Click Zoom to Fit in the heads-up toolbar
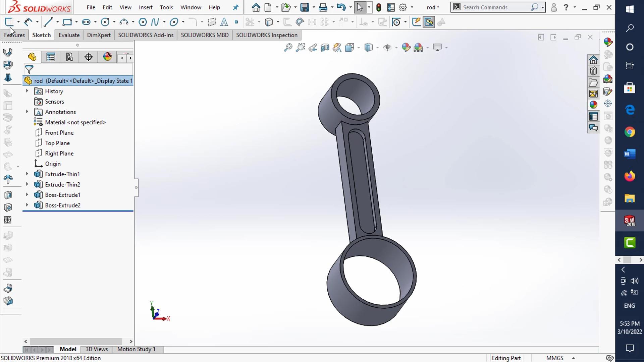This screenshot has width=644, height=362. click(288, 48)
